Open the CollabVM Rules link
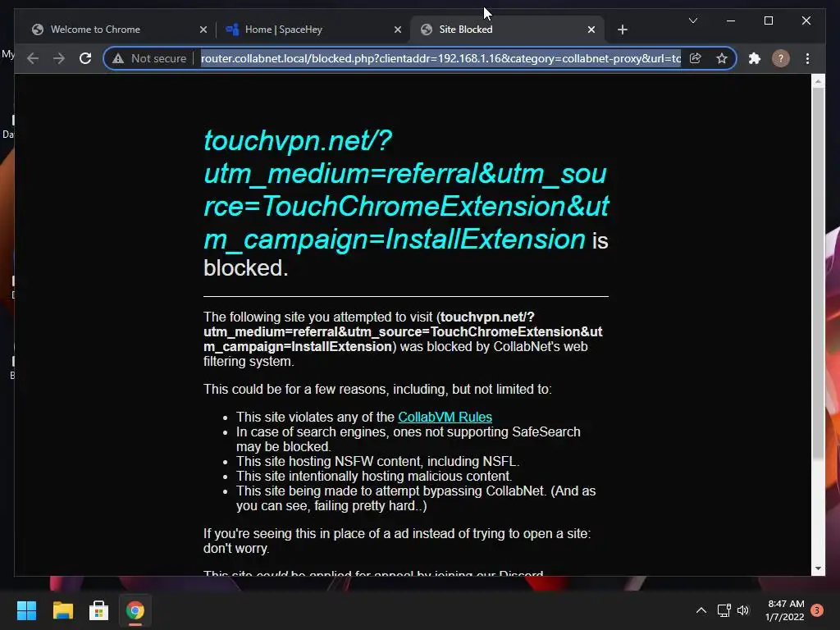Screen dimensions: 840x630 point(445,417)
